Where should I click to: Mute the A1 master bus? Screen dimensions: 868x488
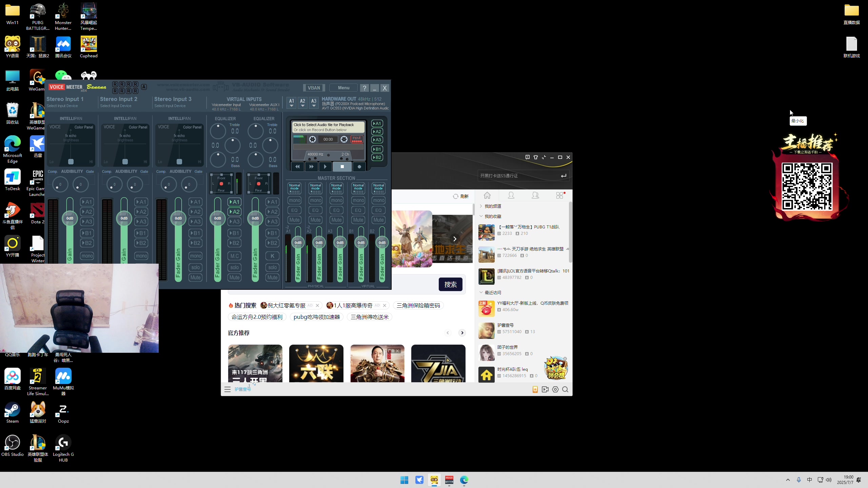[x=294, y=220]
